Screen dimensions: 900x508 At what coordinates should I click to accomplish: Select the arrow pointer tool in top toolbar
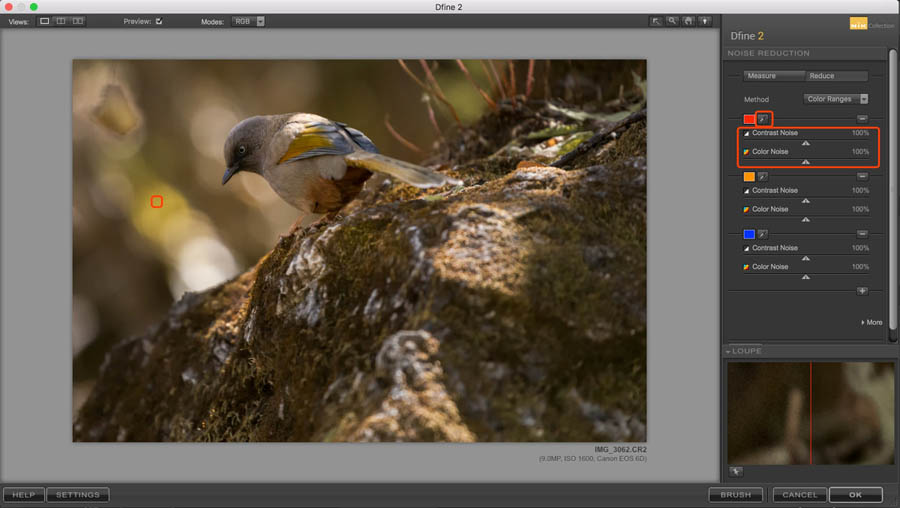(655, 21)
